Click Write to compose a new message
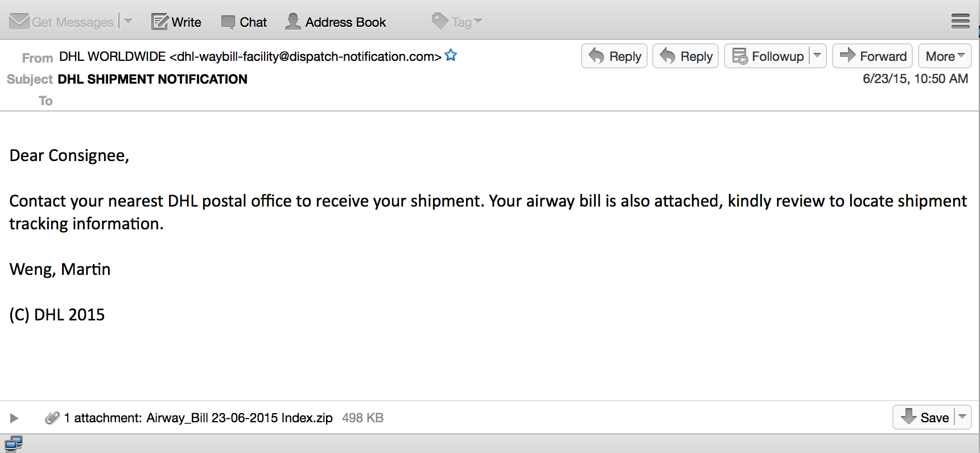Viewport: 980px width, 453px height. (x=176, y=22)
